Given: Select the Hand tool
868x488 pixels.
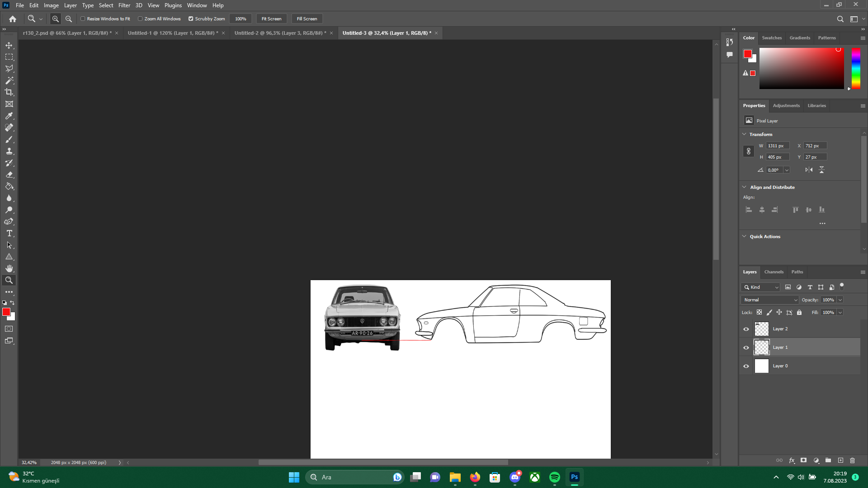Looking at the screenshot, I should (9, 268).
